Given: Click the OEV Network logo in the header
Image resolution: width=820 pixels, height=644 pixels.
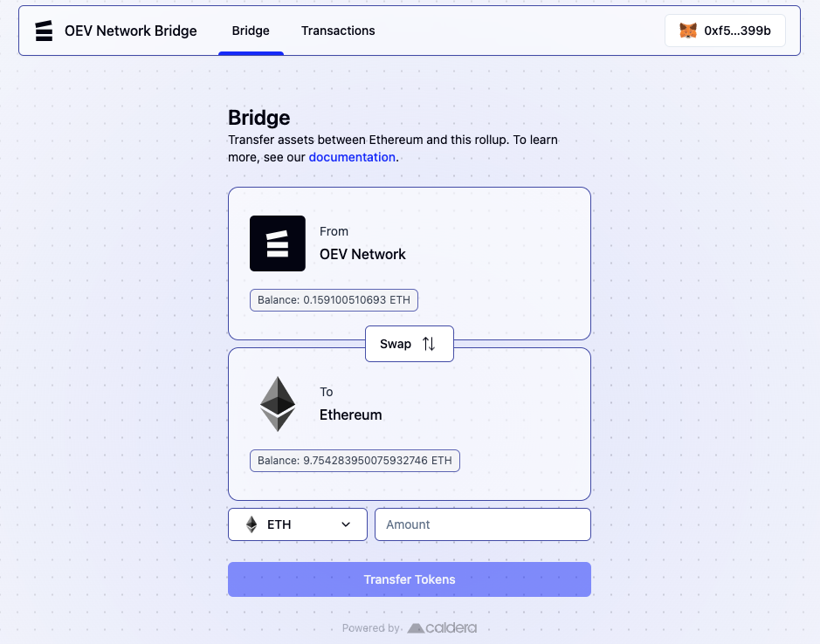Looking at the screenshot, I should 44,31.
